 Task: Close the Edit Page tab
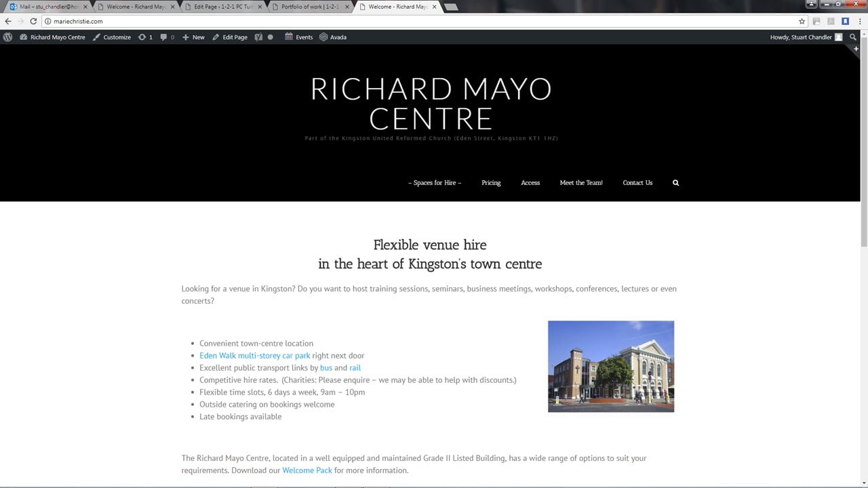coord(260,7)
